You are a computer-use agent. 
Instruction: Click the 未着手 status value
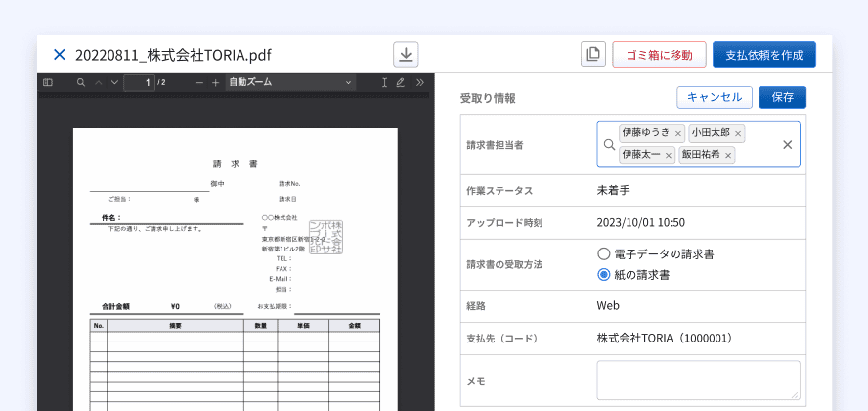613,191
